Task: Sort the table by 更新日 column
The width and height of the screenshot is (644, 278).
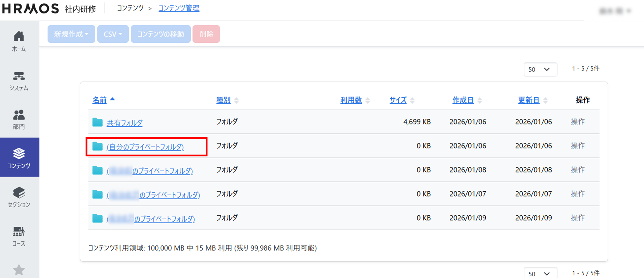Action: (528, 100)
